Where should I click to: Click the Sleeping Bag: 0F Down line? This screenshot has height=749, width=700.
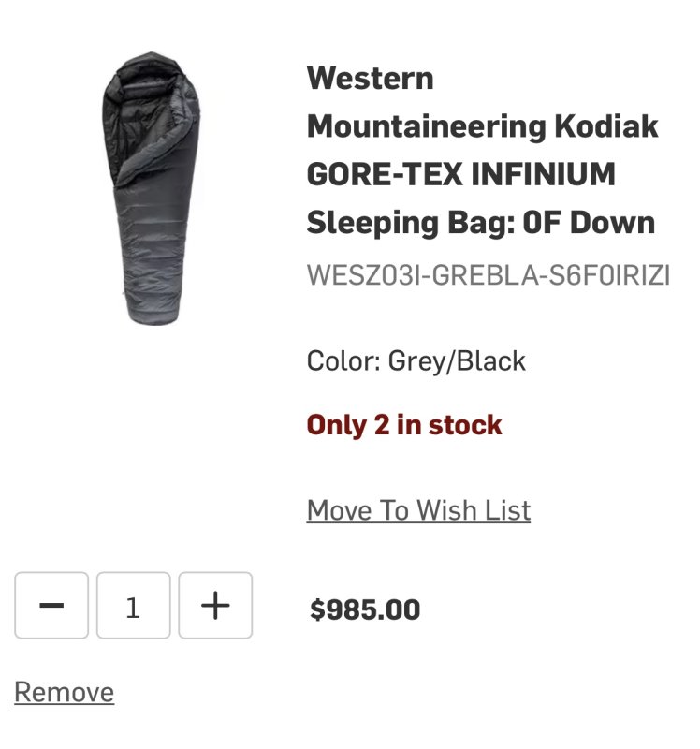480,223
